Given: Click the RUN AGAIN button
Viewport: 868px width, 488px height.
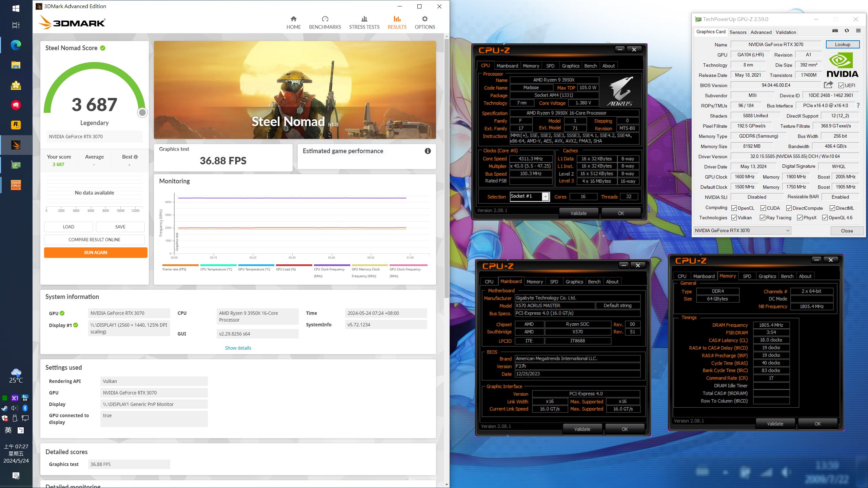Looking at the screenshot, I should [96, 252].
